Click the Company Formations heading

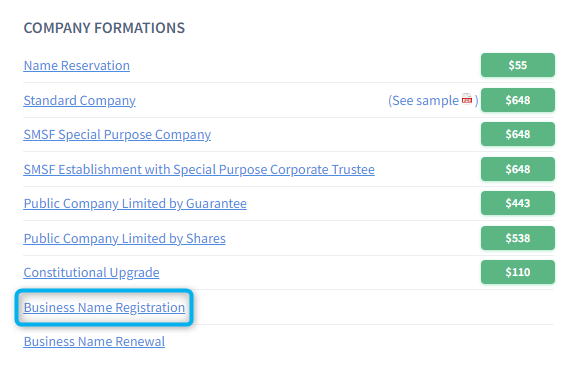(x=104, y=28)
